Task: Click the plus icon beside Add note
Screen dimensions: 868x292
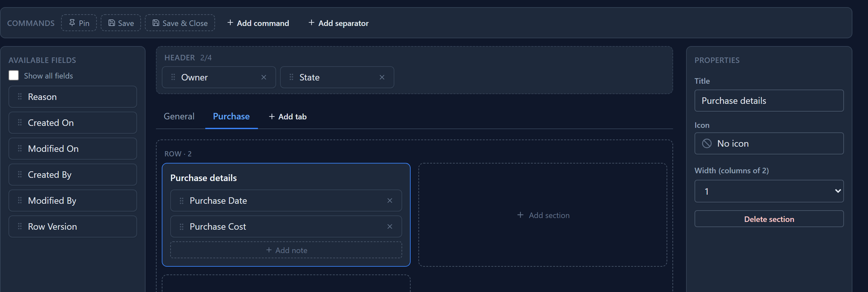Action: [269, 249]
